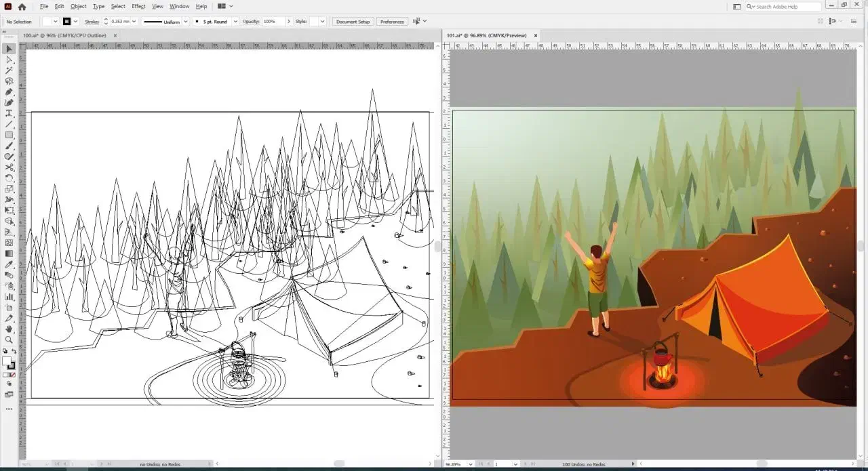Image resolution: width=868 pixels, height=471 pixels.
Task: Activate the Eyedropper tool
Action: pos(9,264)
